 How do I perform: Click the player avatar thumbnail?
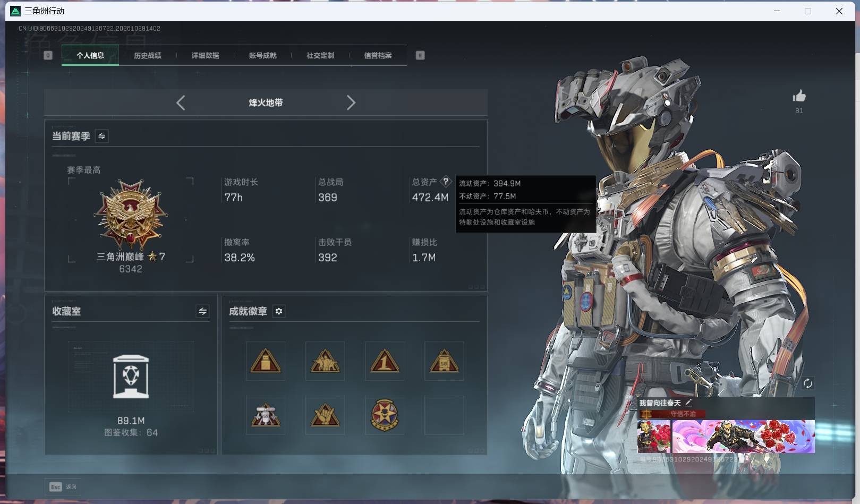[x=654, y=437]
